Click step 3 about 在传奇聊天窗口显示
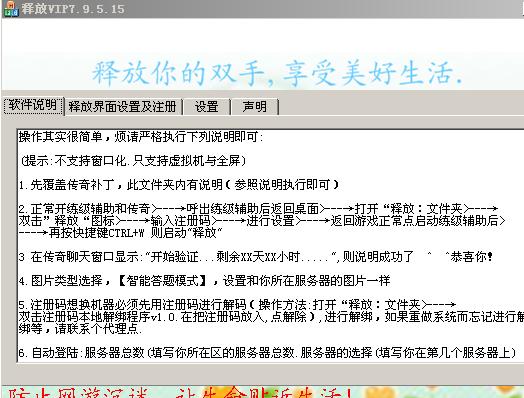The image size is (524, 398). click(256, 257)
